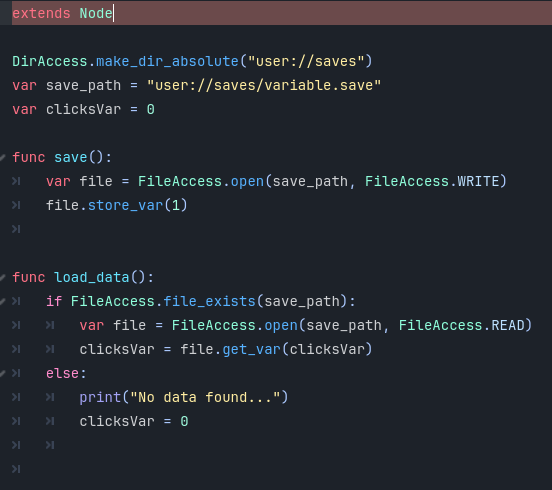552x490 pixels.
Task: Collapse the func save() fold arrow
Action: pos(2,157)
